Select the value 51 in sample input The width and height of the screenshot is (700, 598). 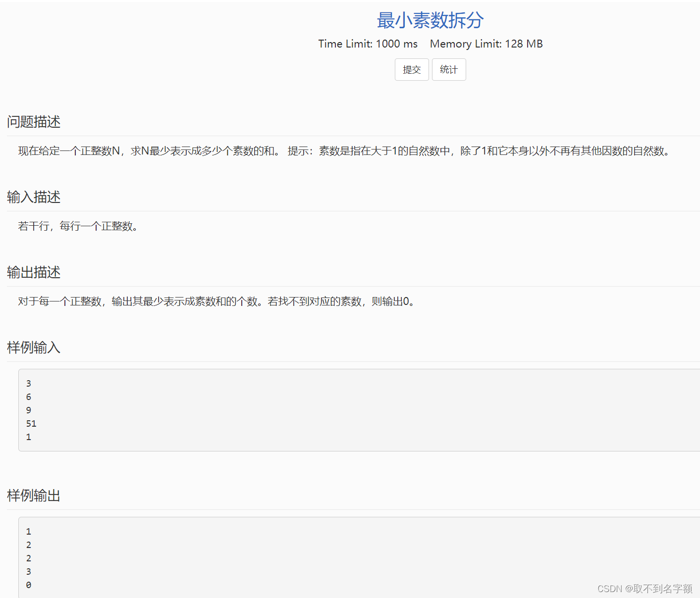tap(31, 423)
